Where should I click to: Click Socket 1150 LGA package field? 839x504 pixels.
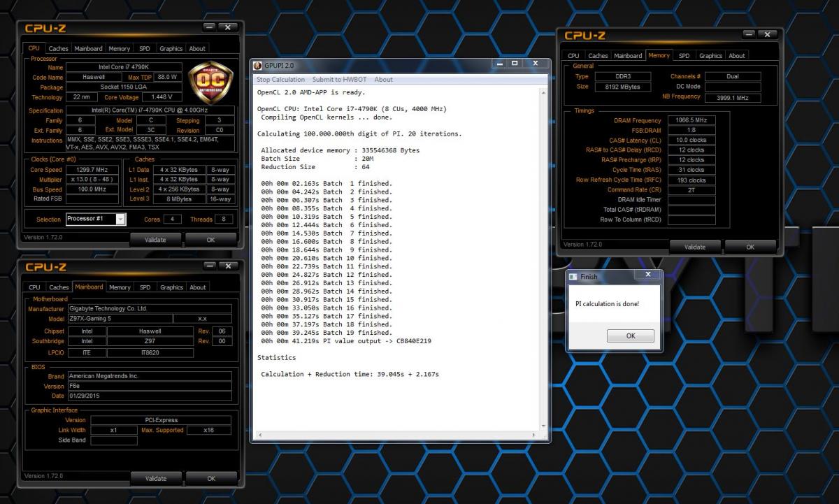pos(123,87)
